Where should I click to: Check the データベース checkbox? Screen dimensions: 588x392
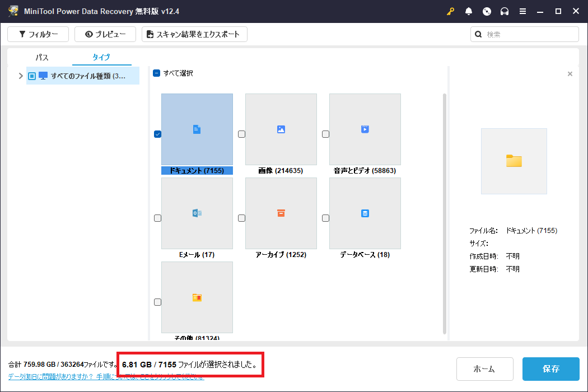coord(325,218)
